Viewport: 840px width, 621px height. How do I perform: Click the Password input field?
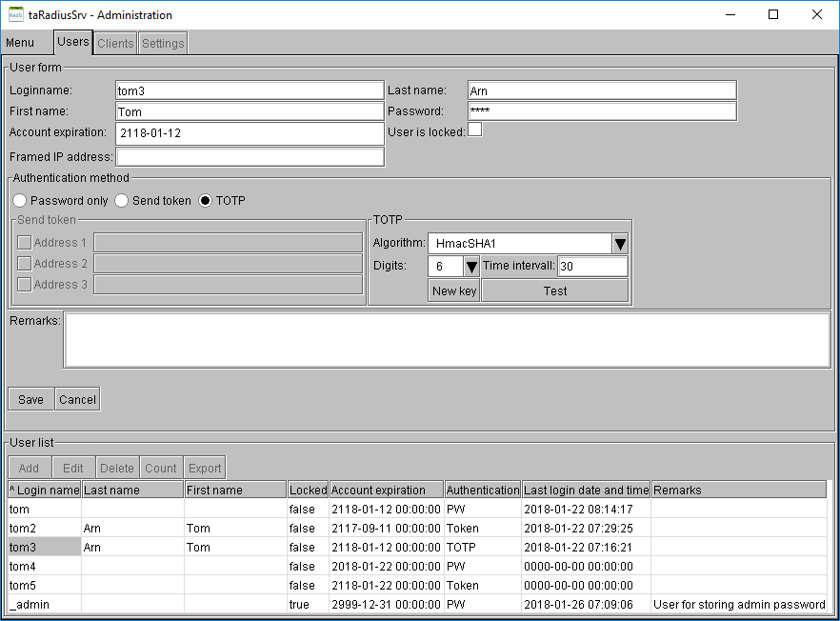click(x=602, y=111)
